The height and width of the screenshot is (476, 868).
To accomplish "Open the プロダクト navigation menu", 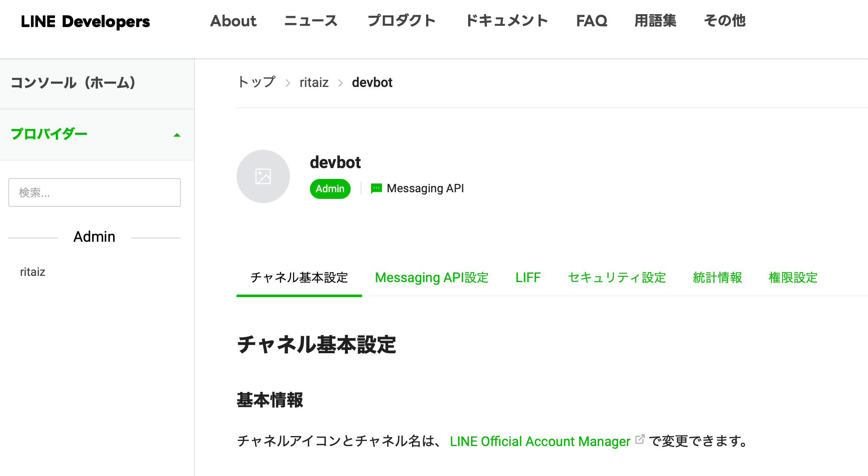I will click(x=402, y=21).
